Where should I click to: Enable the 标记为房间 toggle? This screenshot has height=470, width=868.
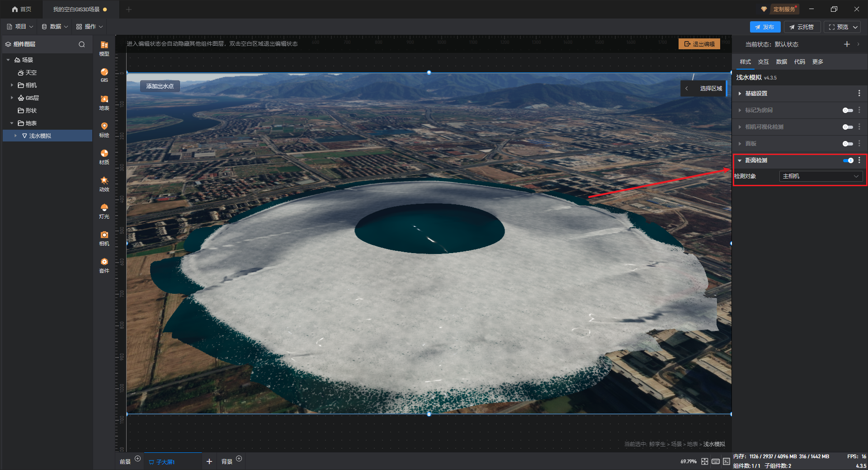click(848, 110)
